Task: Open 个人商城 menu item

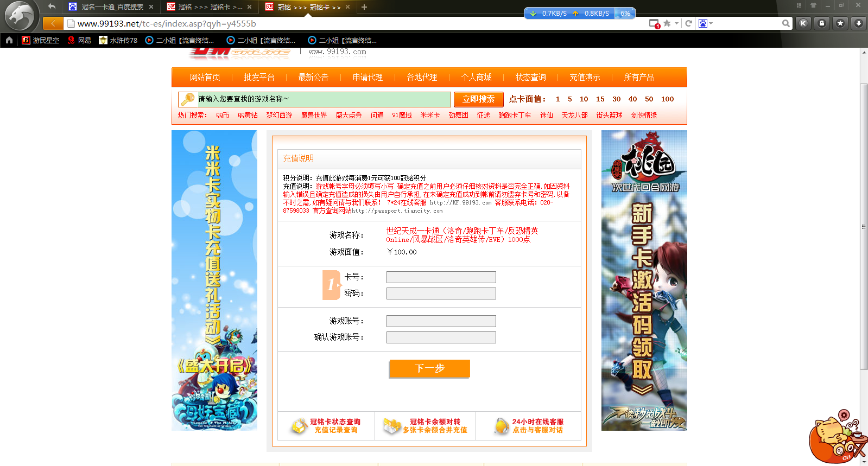Action: pyautogui.click(x=476, y=78)
